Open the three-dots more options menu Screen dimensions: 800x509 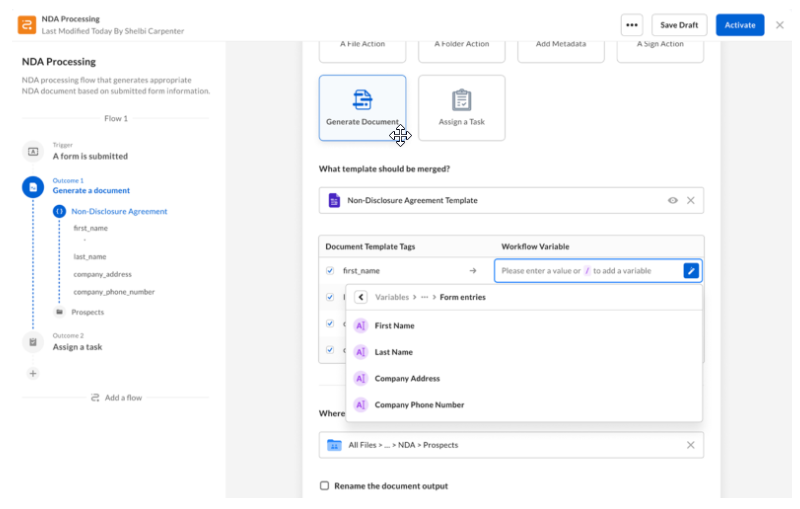click(631, 25)
